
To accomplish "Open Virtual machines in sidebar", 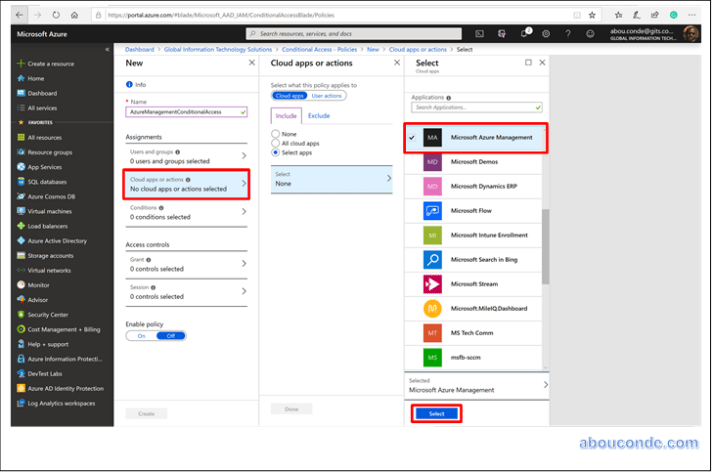I will tap(49, 211).
